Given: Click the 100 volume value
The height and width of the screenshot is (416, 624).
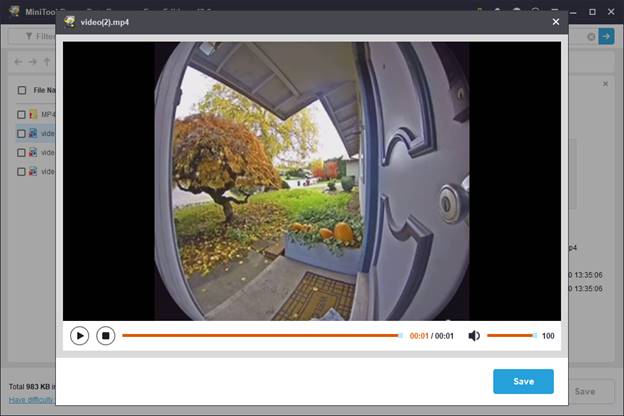Looking at the screenshot, I should click(548, 336).
